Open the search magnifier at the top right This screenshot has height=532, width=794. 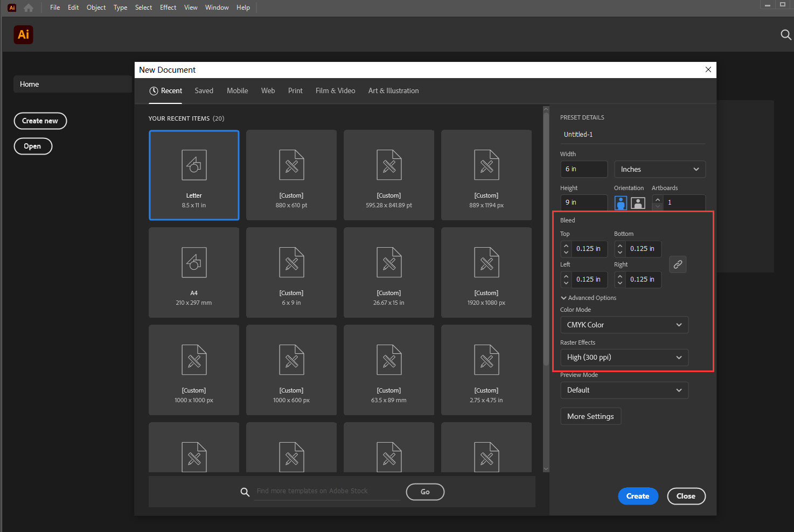[786, 35]
